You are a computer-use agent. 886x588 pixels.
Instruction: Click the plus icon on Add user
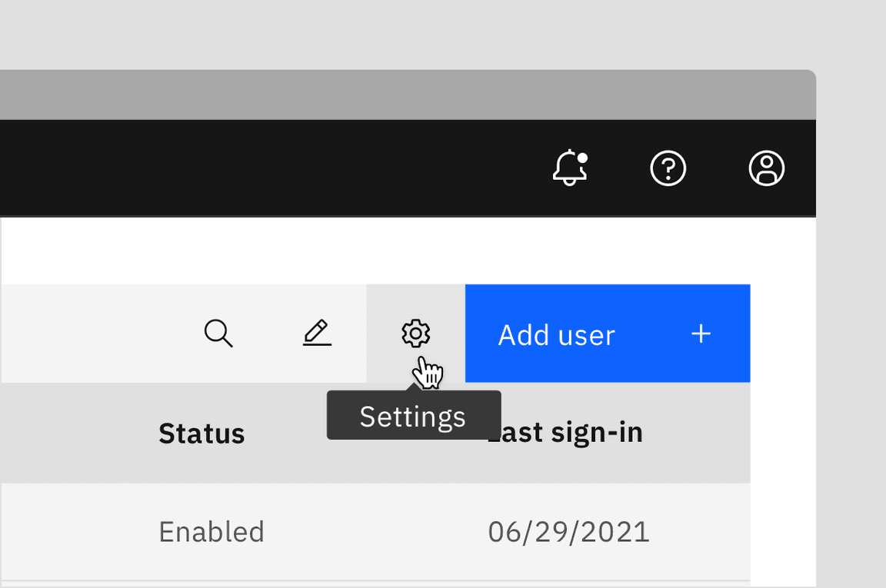[x=701, y=334]
